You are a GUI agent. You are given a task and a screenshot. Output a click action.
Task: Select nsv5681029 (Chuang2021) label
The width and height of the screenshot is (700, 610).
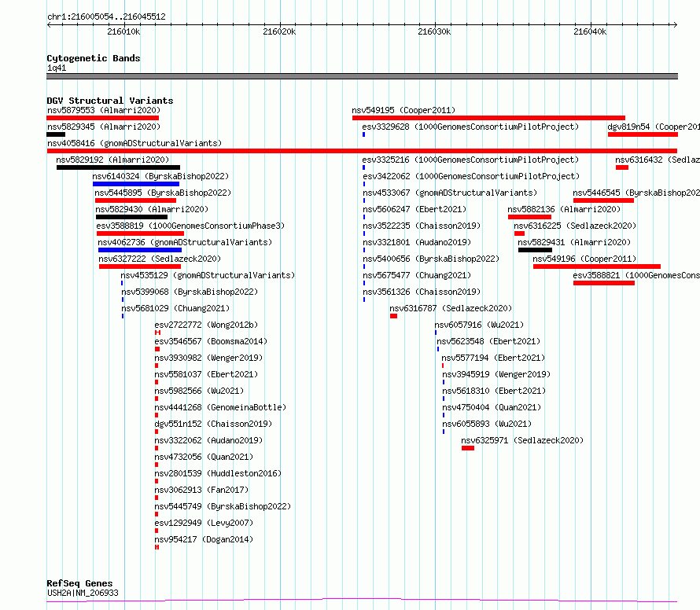click(175, 308)
